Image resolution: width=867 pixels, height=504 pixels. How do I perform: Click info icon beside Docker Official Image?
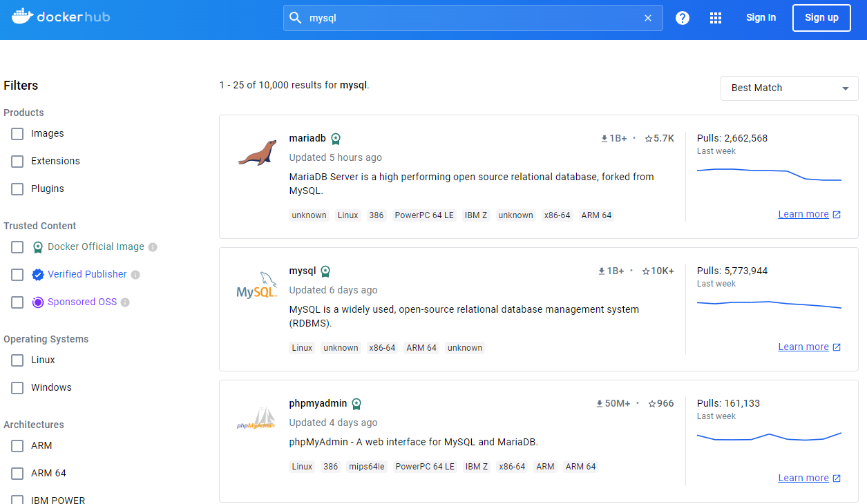click(153, 247)
